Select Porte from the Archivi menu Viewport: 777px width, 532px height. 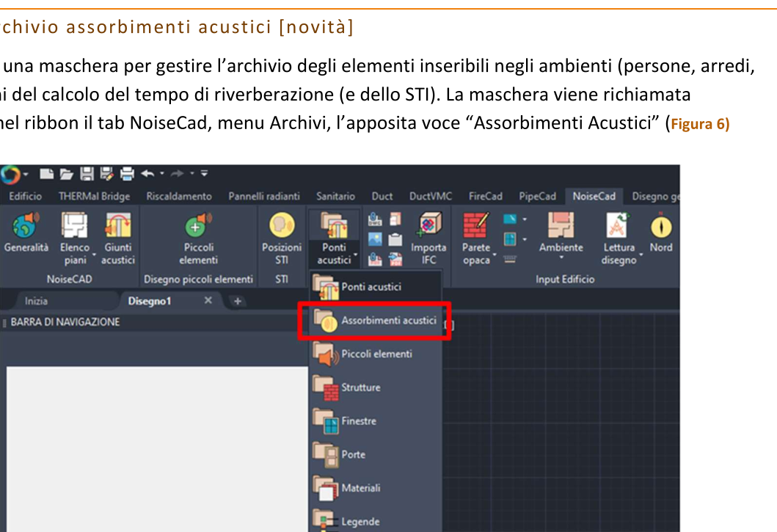(x=375, y=454)
